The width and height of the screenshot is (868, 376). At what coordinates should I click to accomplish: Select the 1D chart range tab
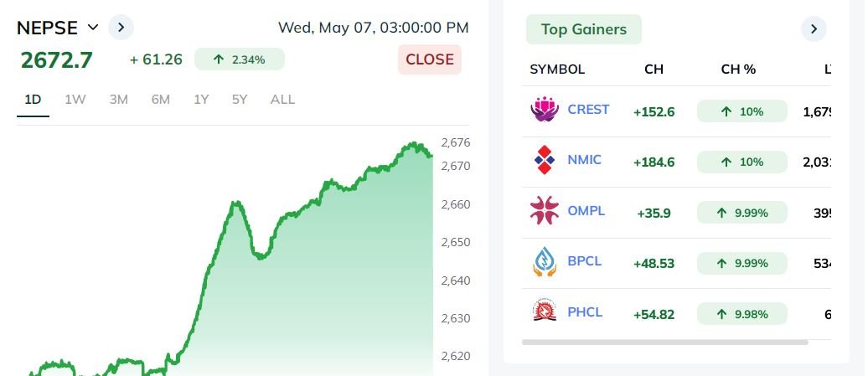33,100
